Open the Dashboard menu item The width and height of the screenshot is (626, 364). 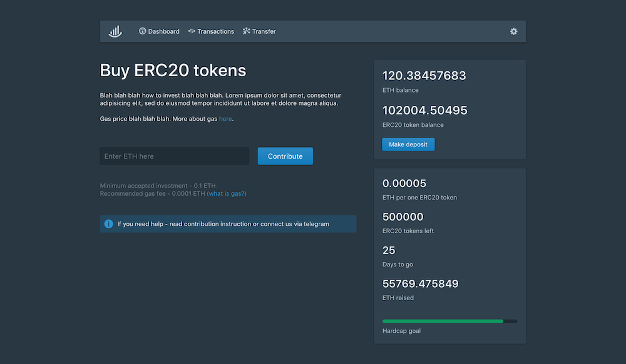coord(159,31)
